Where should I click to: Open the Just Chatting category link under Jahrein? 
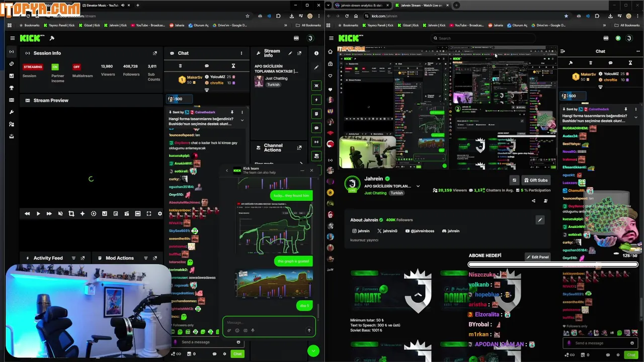(375, 193)
